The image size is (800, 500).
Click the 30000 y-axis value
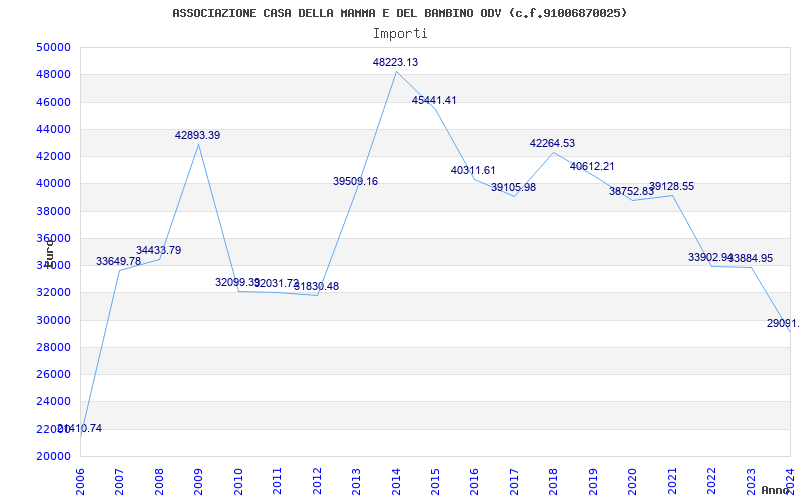[53, 320]
